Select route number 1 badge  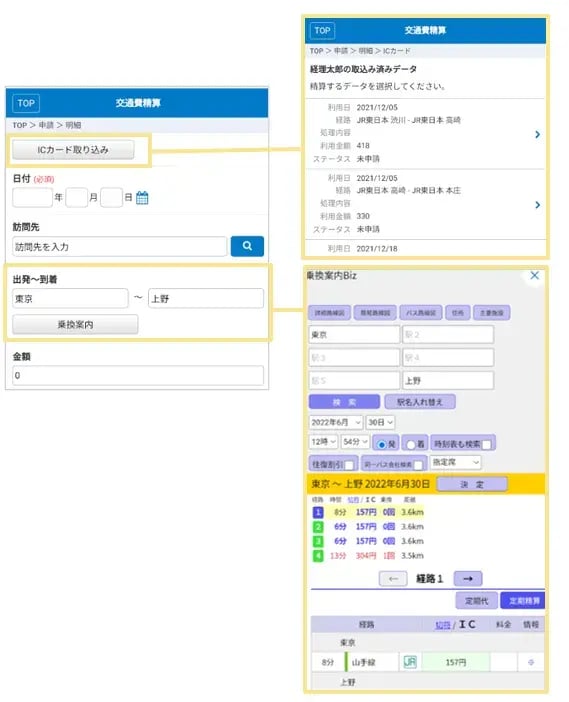pyautogui.click(x=318, y=512)
